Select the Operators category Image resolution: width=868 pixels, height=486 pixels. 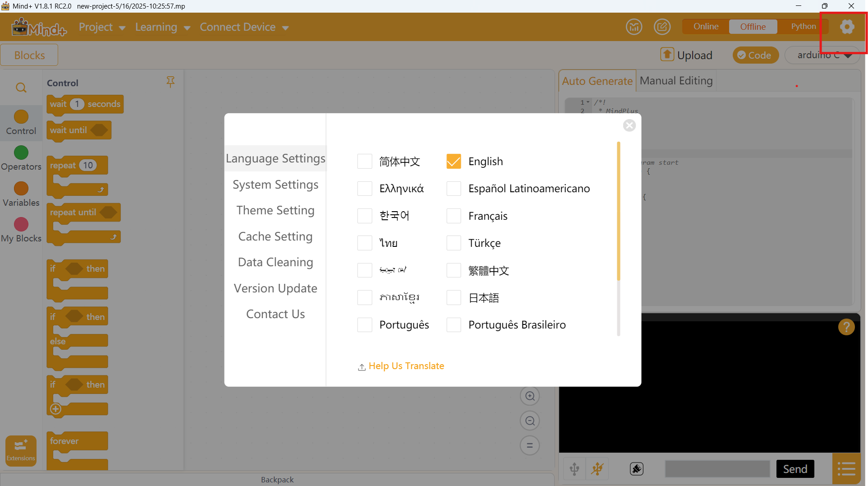(21, 158)
